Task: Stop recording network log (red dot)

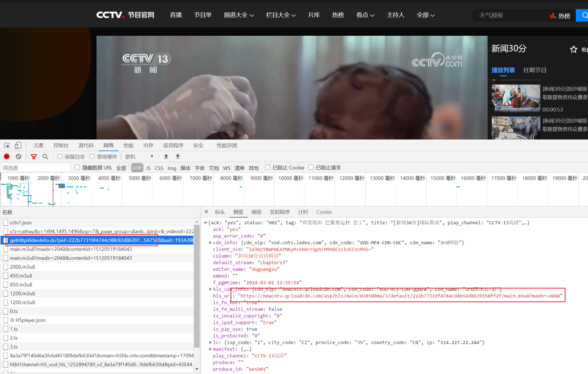Action: coord(7,156)
